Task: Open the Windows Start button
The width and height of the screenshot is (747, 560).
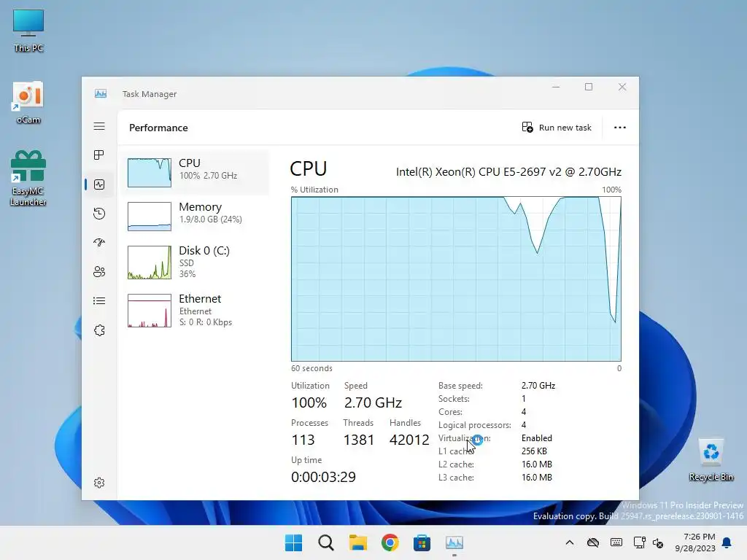Action: click(293, 542)
